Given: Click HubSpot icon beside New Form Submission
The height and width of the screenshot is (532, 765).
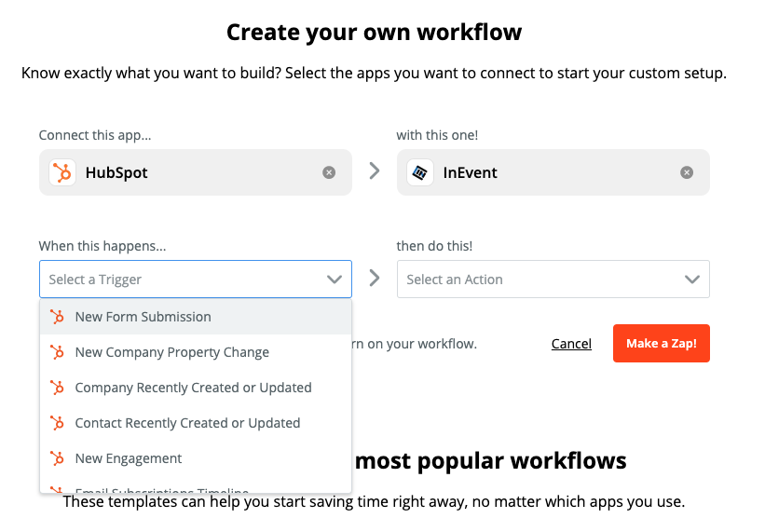Looking at the screenshot, I should click(x=57, y=317).
